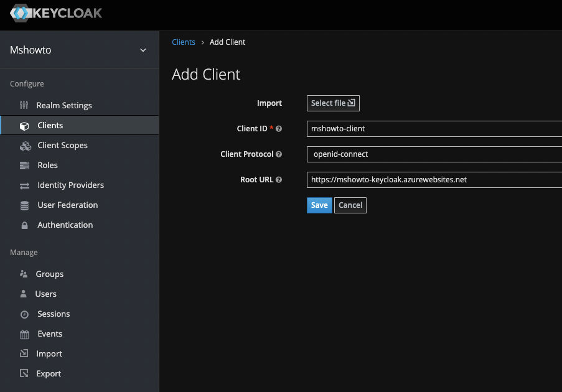Open the Mshowto realm selector dropdown
The image size is (562, 392).
pyautogui.click(x=79, y=50)
